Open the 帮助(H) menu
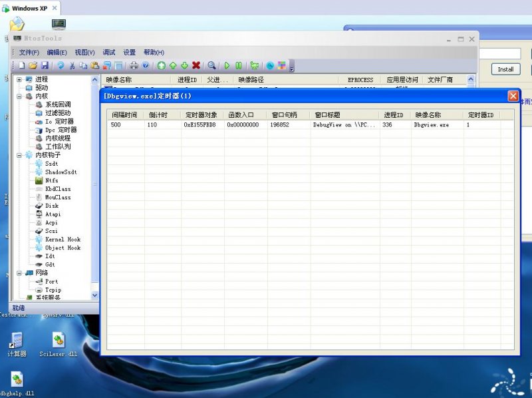This screenshot has width=532, height=398. [154, 53]
